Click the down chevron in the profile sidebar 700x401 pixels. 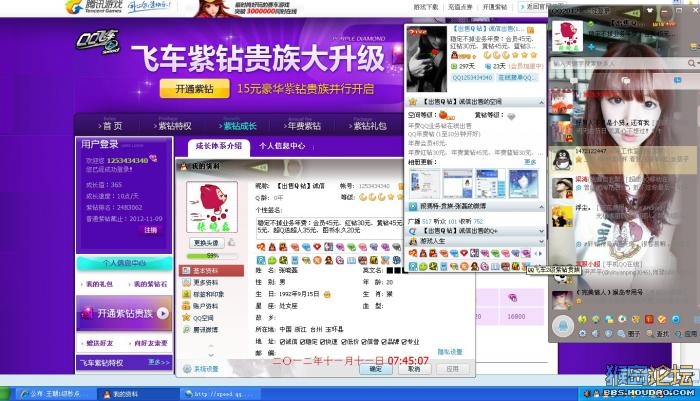click(211, 355)
